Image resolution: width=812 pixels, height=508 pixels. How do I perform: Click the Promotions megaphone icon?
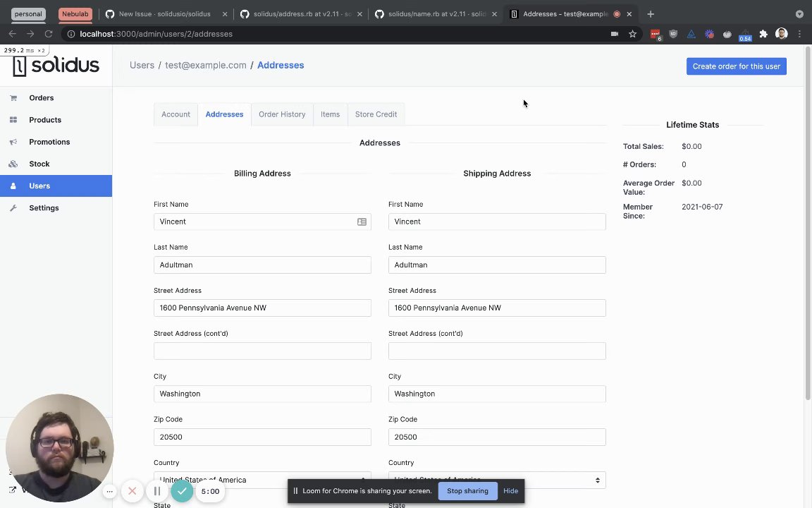(x=13, y=142)
